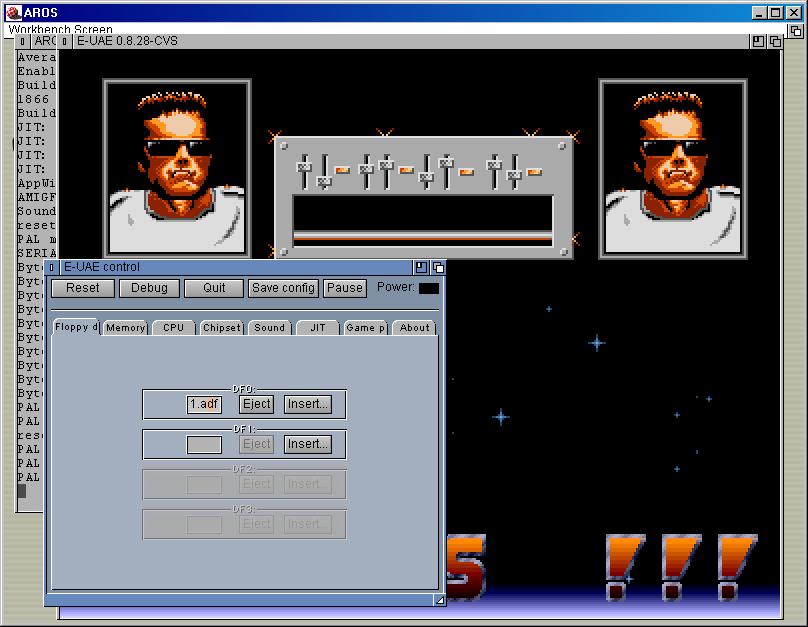The width and height of the screenshot is (808, 627).
Task: Switch to the Memory tab
Action: [126, 328]
